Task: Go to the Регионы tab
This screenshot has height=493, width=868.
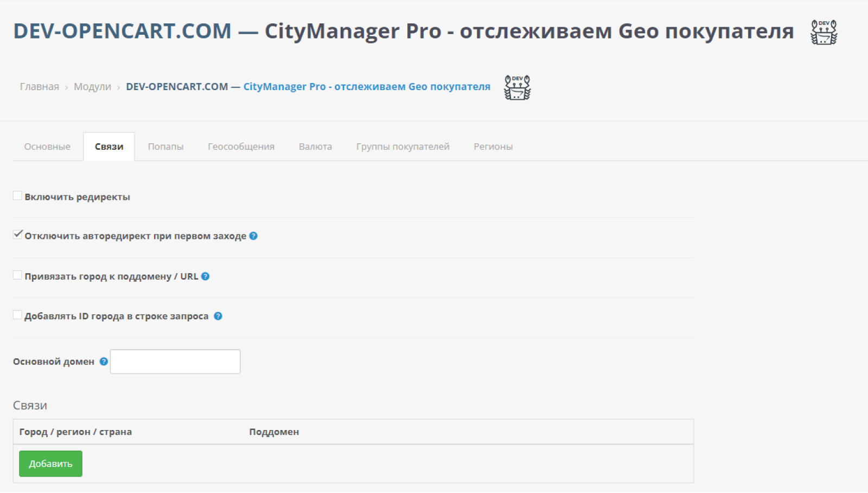Action: tap(493, 147)
